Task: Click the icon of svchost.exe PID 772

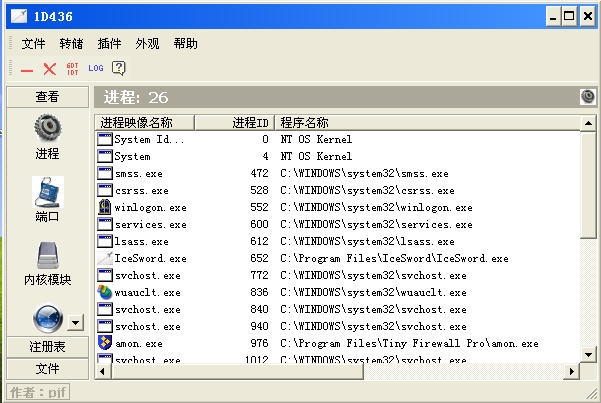Action: [105, 275]
